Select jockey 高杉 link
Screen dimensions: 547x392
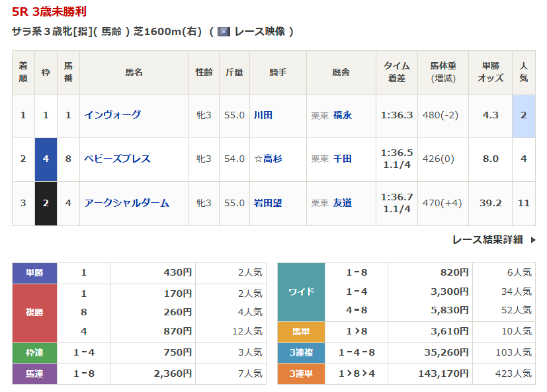point(273,159)
